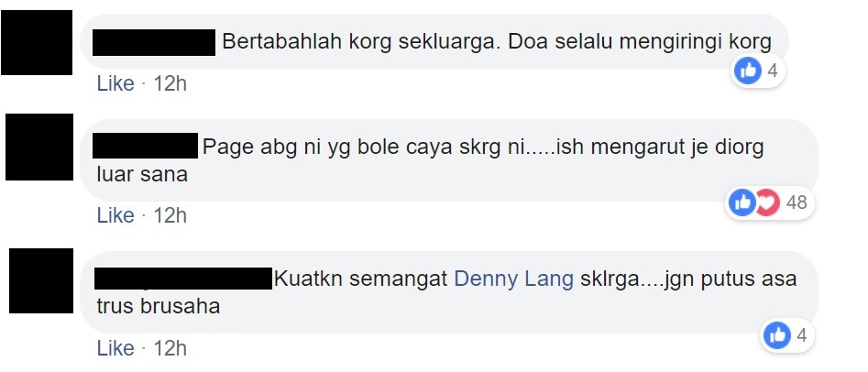Screen dimensions: 868x372
Task: Open profile picture of "Page abg ni" commenter
Action: (x=39, y=148)
